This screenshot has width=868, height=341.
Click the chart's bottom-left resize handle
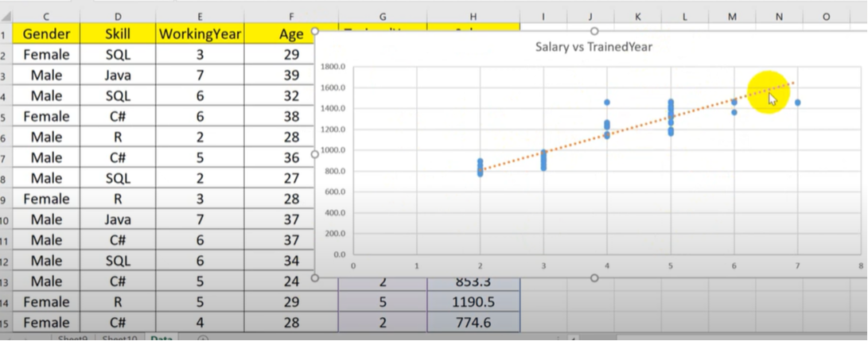(315, 277)
